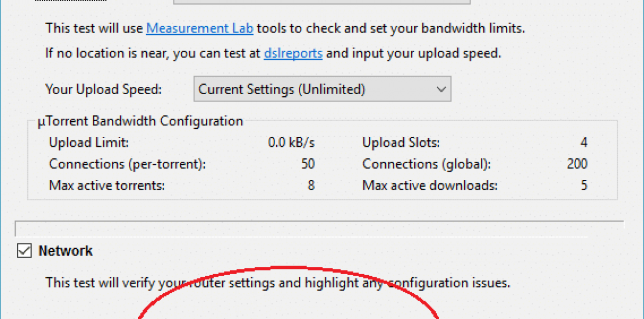Click the upload speed dropdown chevron arrow

[x=441, y=89]
